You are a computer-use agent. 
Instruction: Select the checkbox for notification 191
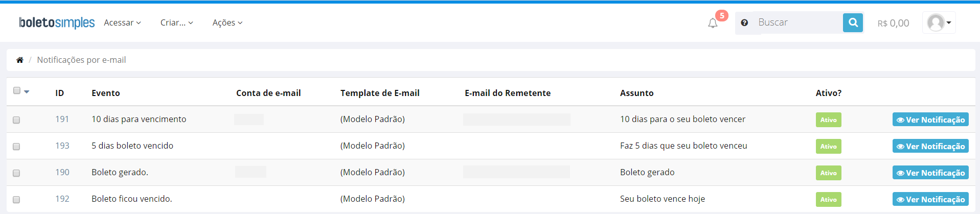[x=16, y=120]
